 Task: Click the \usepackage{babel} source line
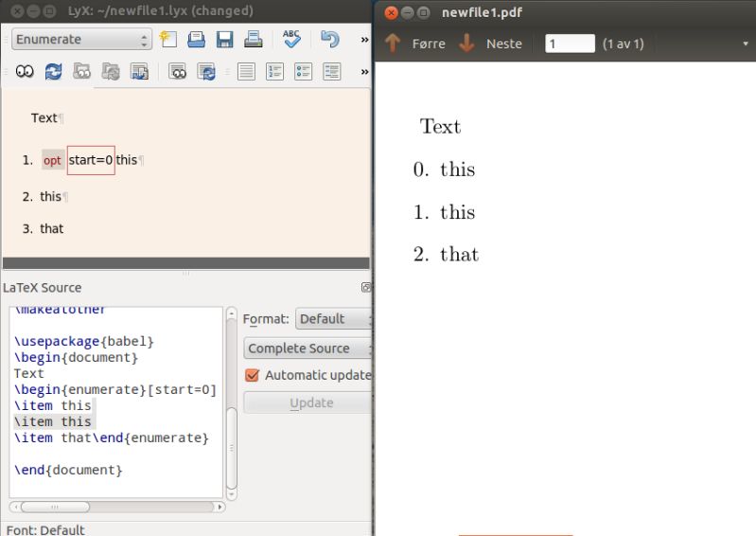tap(84, 342)
